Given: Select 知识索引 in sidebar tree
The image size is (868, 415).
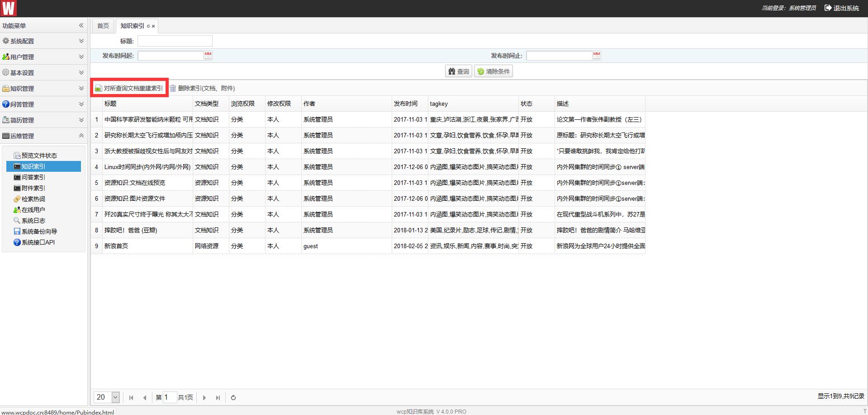Looking at the screenshot, I should [43, 166].
